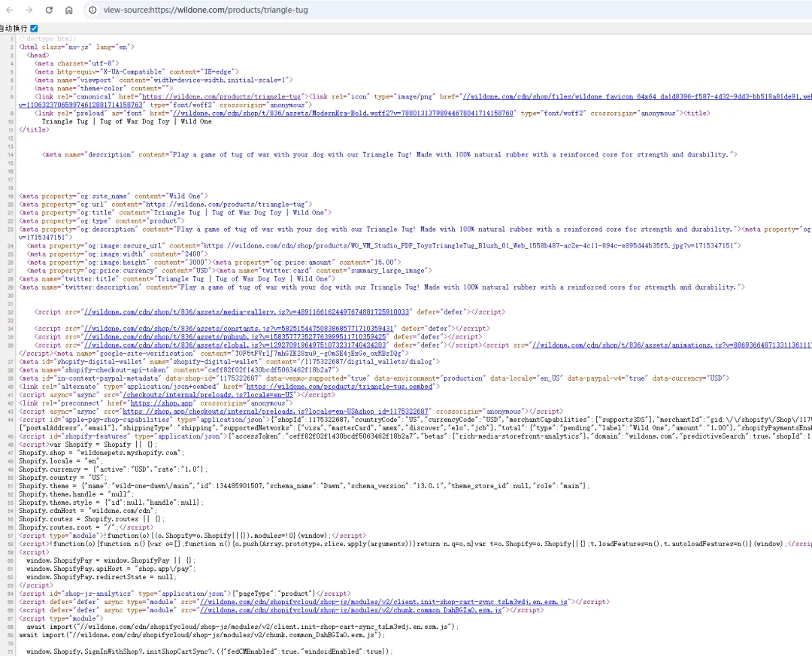This screenshot has height=656, width=812.
Task: Click the Shopify.cdnHost line
Action: tap(88, 511)
